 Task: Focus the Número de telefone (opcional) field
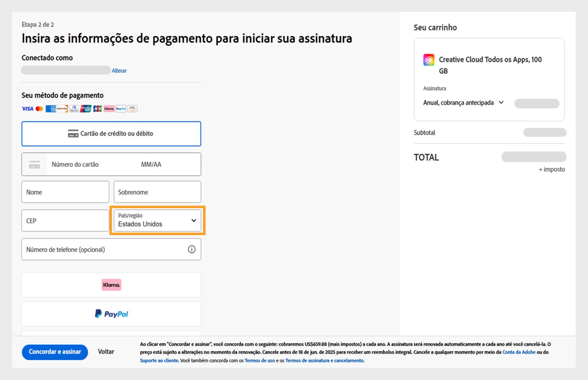click(111, 249)
